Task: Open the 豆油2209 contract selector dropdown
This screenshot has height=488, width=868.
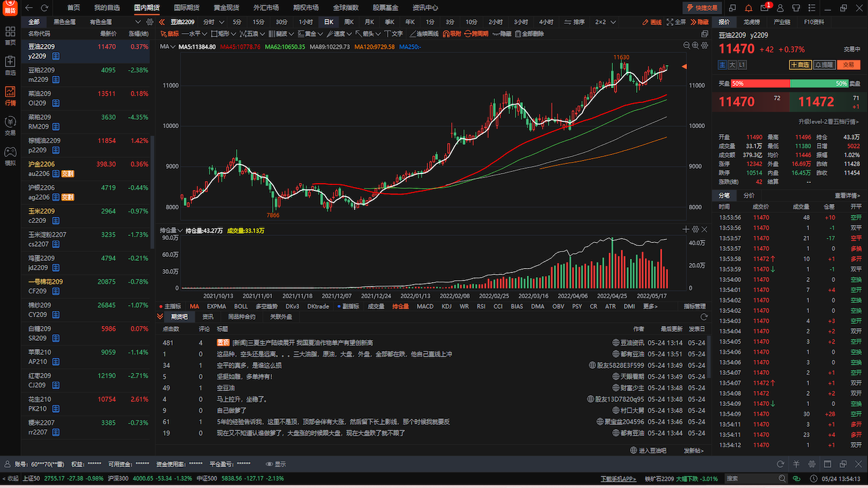Action: 184,22
